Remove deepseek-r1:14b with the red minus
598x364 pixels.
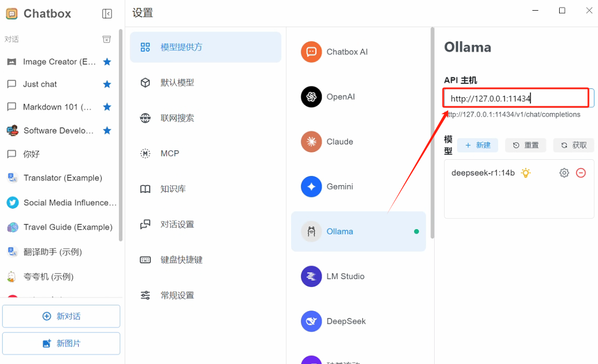click(581, 173)
